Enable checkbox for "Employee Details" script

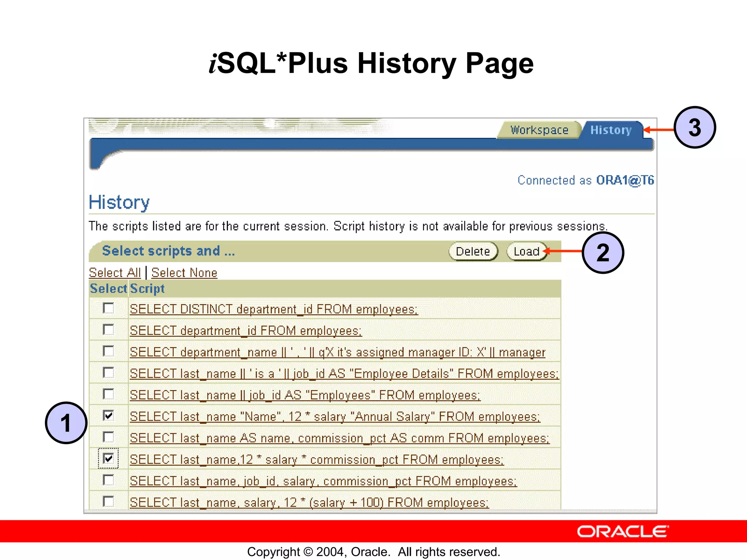click(108, 373)
